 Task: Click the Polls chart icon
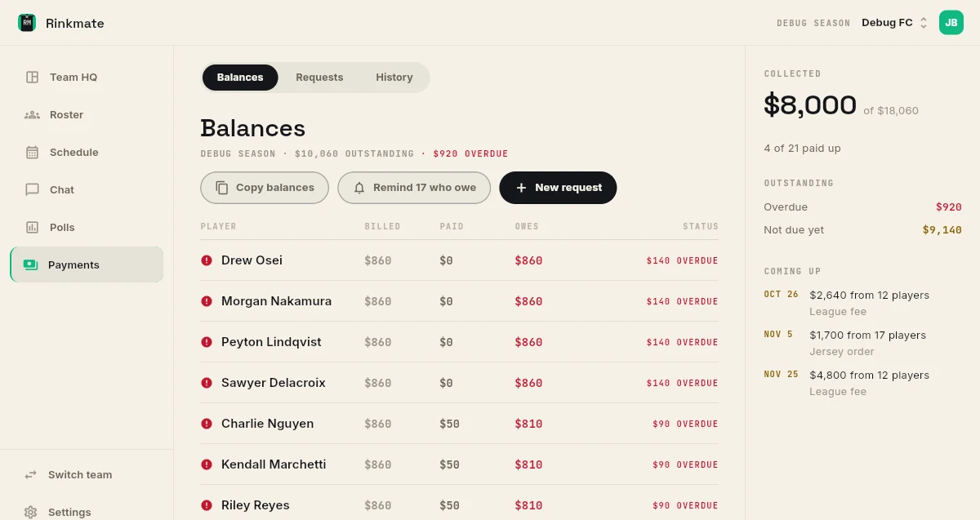pyautogui.click(x=33, y=227)
